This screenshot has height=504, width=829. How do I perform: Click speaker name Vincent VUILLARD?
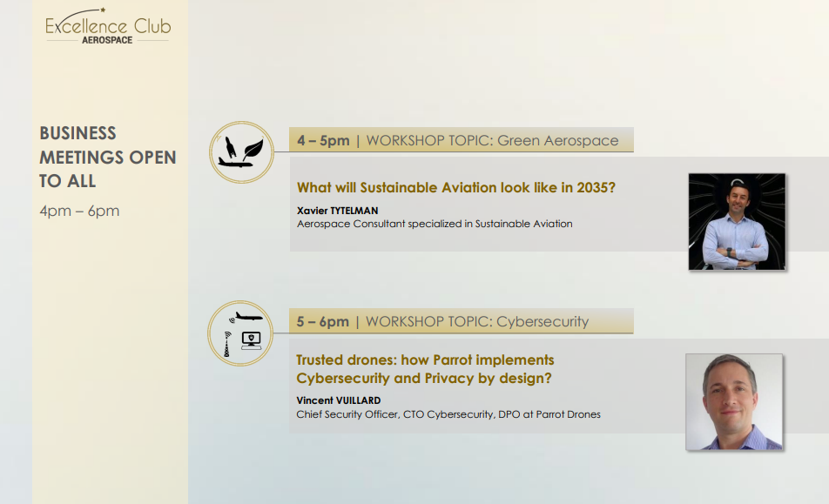tap(339, 400)
